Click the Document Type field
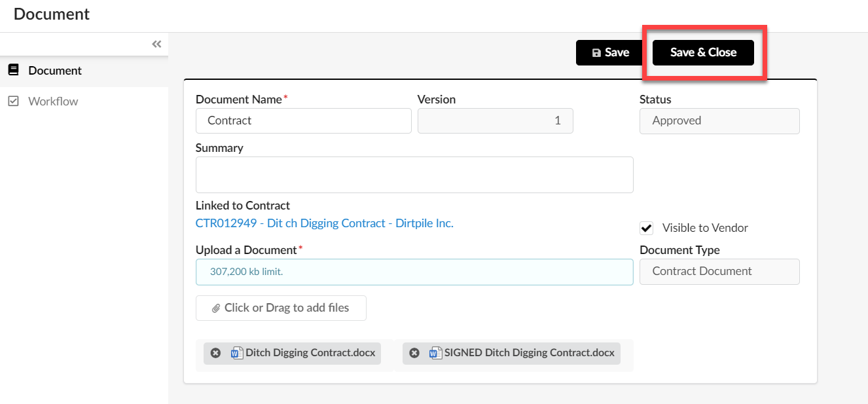Screen dimensions: 868x404 pos(719,272)
